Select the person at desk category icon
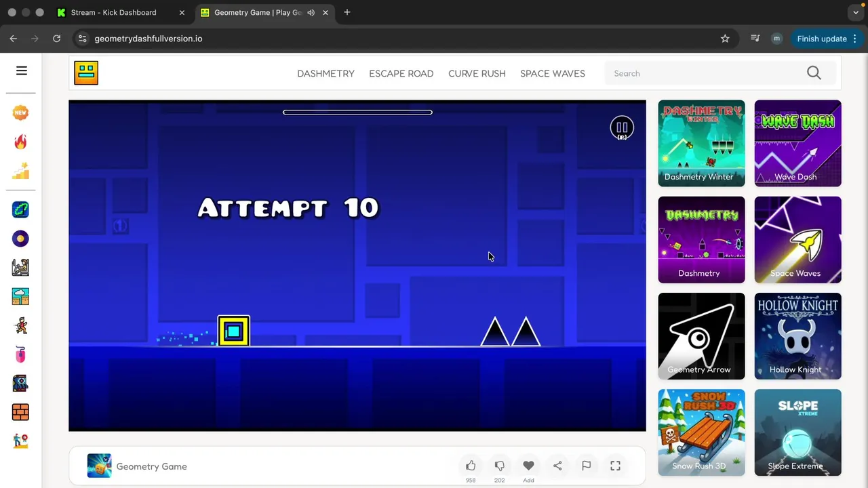868x488 pixels. coord(20,267)
